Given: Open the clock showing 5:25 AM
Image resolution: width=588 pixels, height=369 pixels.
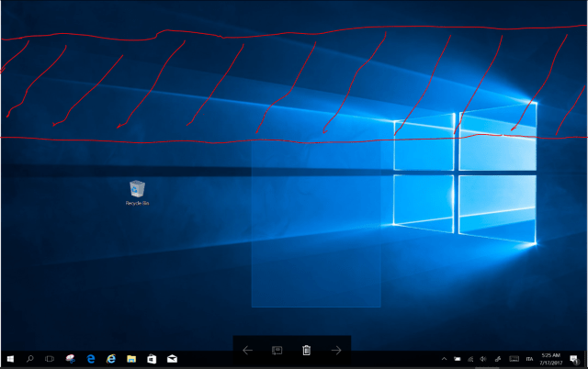Looking at the screenshot, I should pyautogui.click(x=550, y=358).
